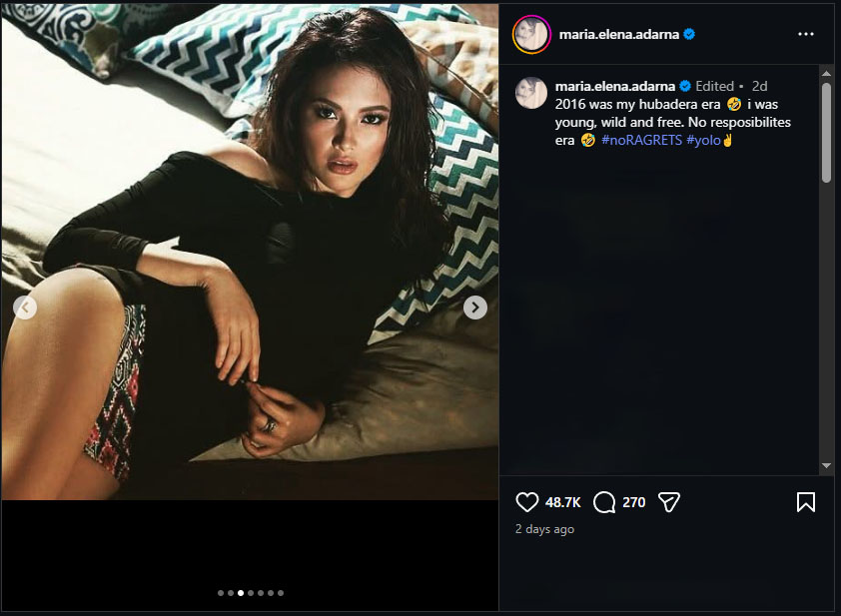Click the main carousel photo
This screenshot has height=616, width=841.
coord(250,250)
